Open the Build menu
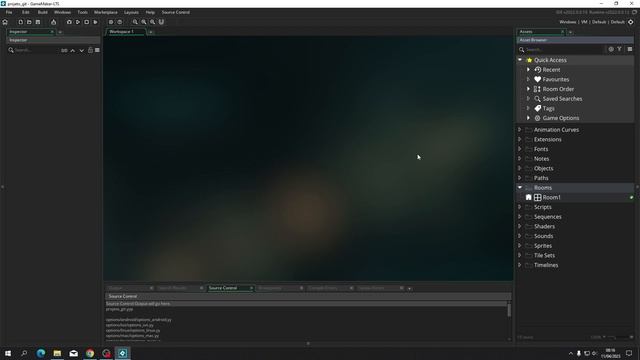Image resolution: width=640 pixels, height=360 pixels. click(42, 12)
